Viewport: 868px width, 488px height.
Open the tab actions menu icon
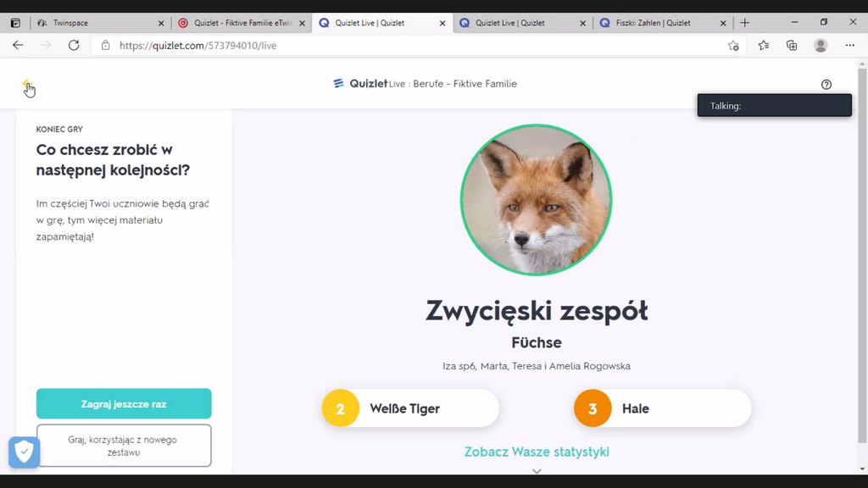(15, 23)
